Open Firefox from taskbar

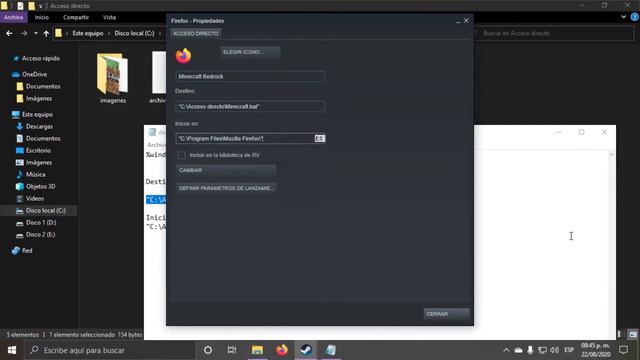[282, 350]
